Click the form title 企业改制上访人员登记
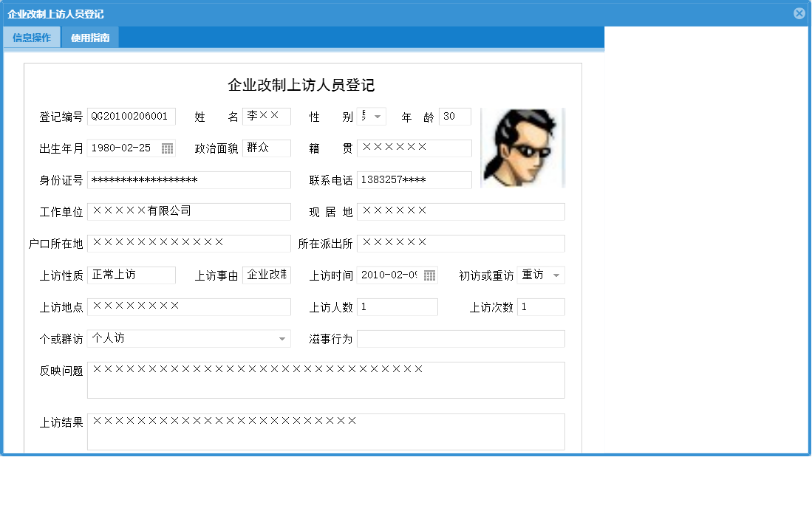 (x=300, y=85)
